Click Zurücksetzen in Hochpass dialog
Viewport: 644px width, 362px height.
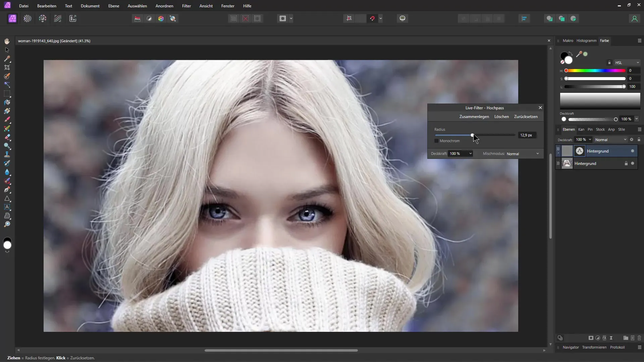[526, 117]
